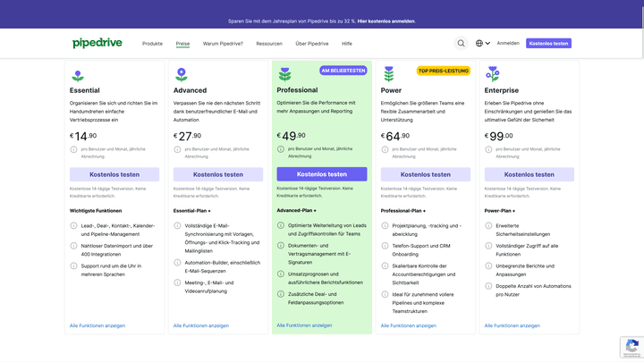Click Power plan flower icon
Screen dimensions: 644x362
pos(388,74)
